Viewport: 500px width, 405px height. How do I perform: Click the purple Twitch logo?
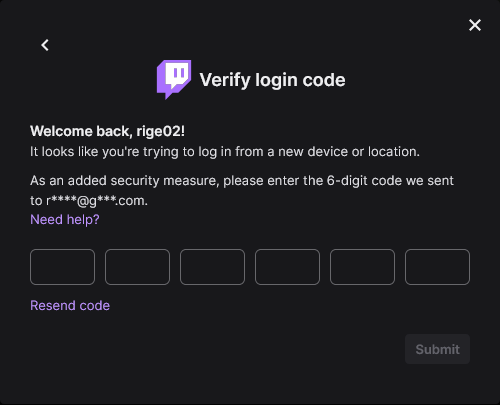[x=174, y=79]
